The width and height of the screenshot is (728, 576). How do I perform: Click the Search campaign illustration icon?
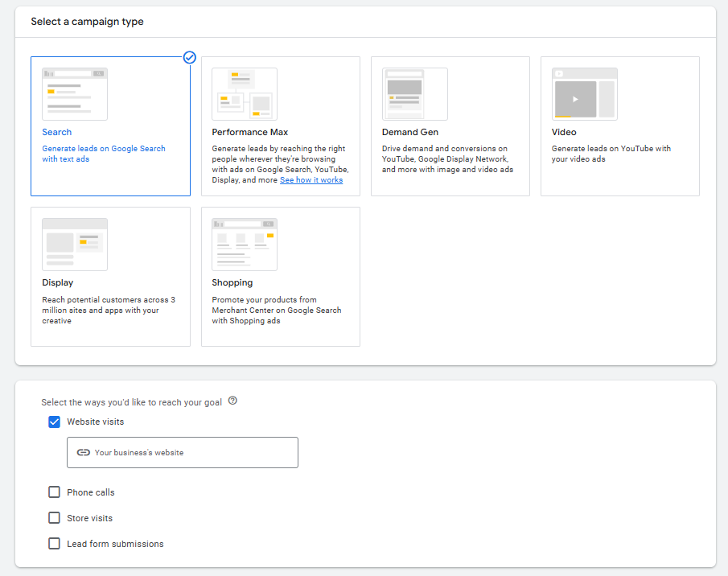(75, 94)
